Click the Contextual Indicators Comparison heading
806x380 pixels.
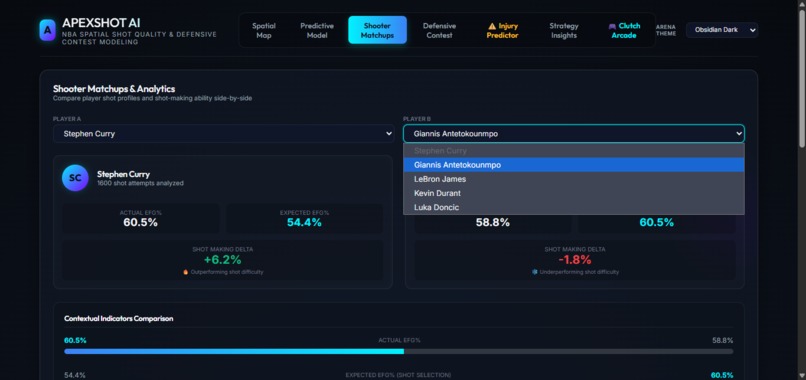click(x=118, y=318)
